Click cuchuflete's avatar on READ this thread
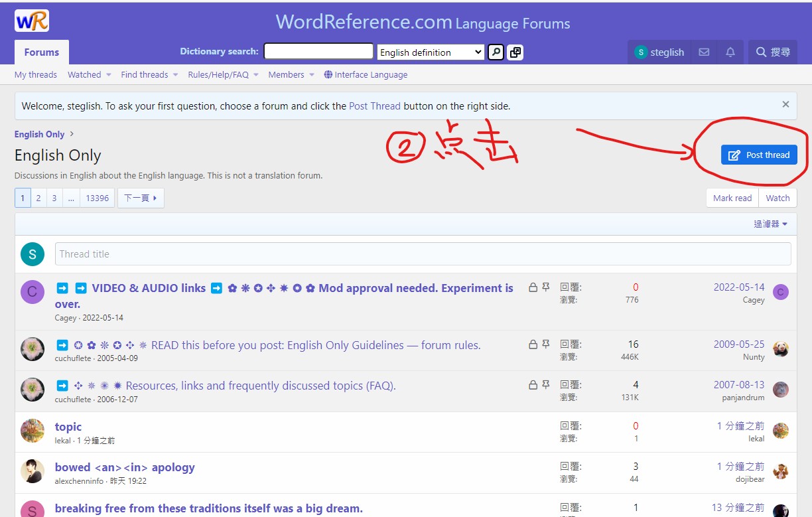The image size is (812, 517). tap(33, 348)
